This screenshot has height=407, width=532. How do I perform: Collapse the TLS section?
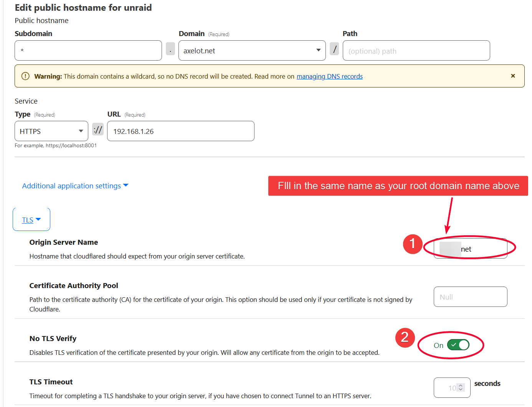[x=31, y=220]
